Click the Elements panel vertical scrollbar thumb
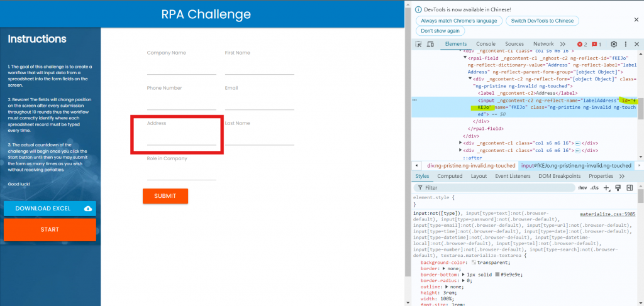 (641, 108)
